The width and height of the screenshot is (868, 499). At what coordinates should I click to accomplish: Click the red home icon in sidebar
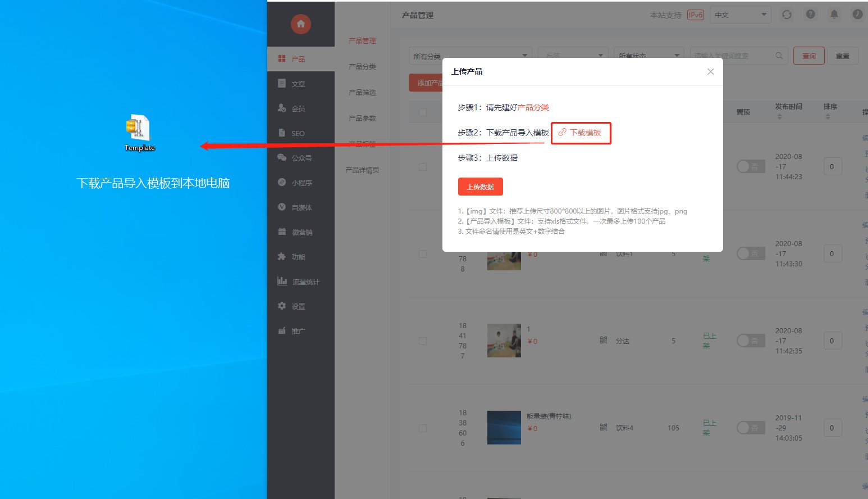coord(301,24)
